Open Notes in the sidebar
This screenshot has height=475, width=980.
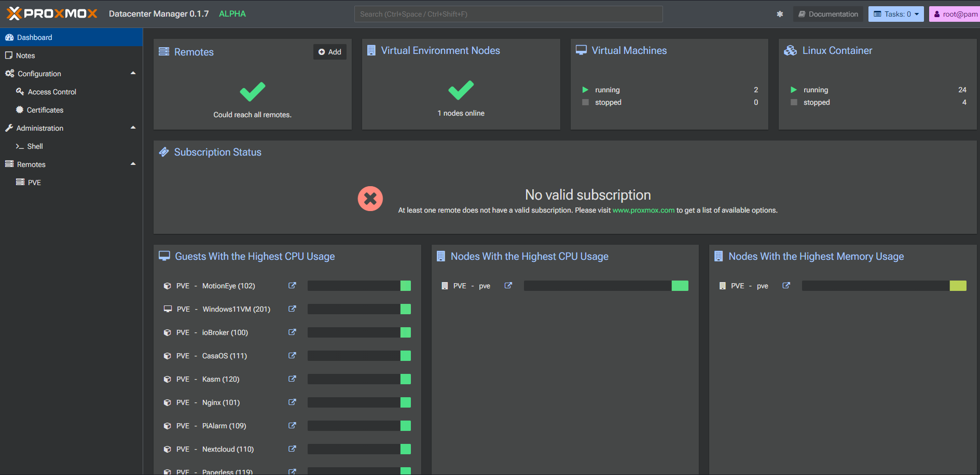point(71,55)
